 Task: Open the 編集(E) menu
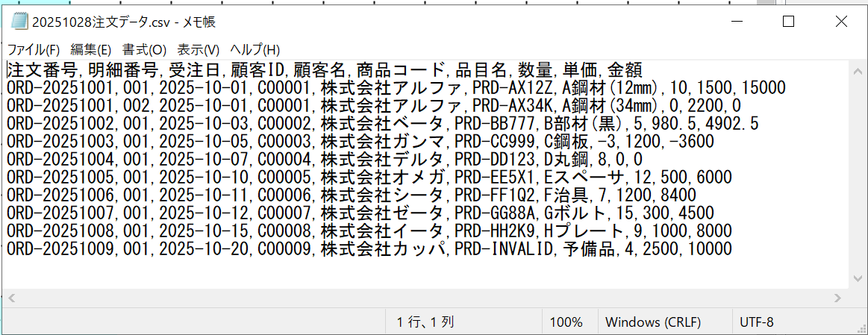[90, 50]
